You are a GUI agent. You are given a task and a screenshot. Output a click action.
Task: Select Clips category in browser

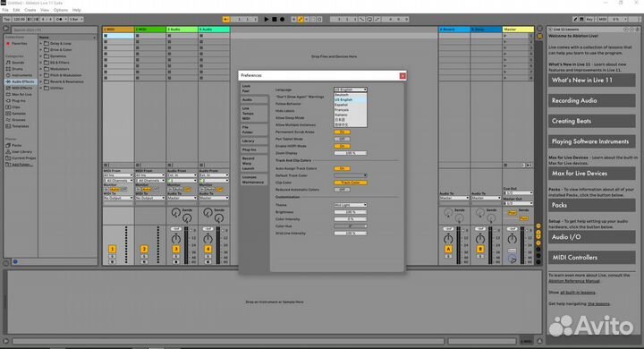(x=15, y=106)
